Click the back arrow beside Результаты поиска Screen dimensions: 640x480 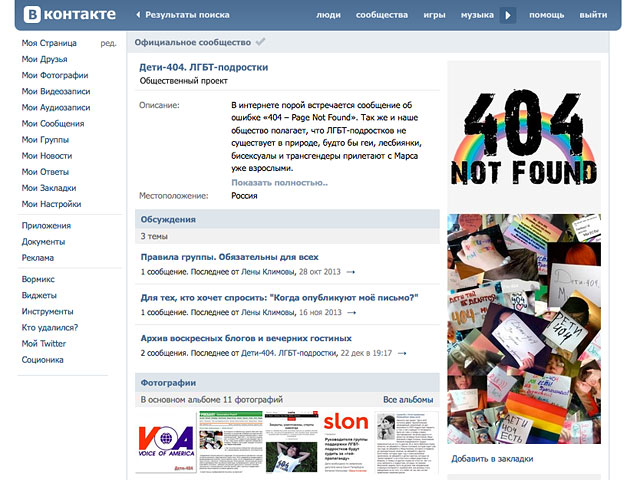coord(137,16)
